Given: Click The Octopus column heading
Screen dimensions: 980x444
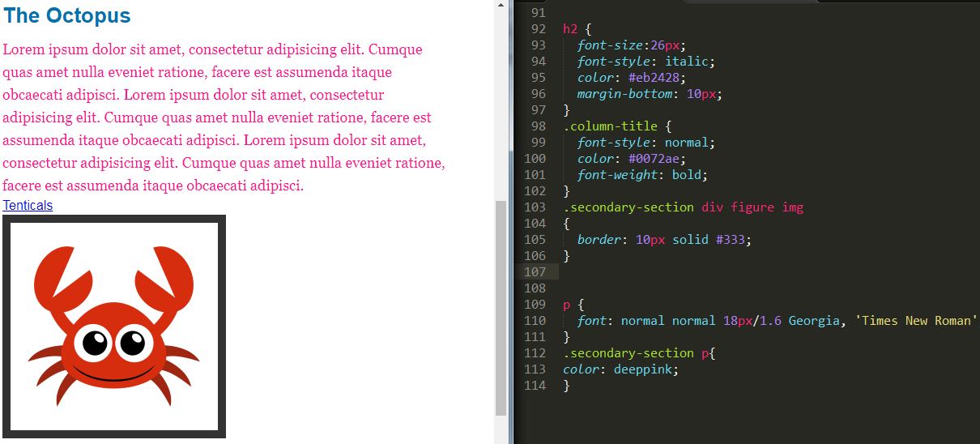Looking at the screenshot, I should coord(66,15).
